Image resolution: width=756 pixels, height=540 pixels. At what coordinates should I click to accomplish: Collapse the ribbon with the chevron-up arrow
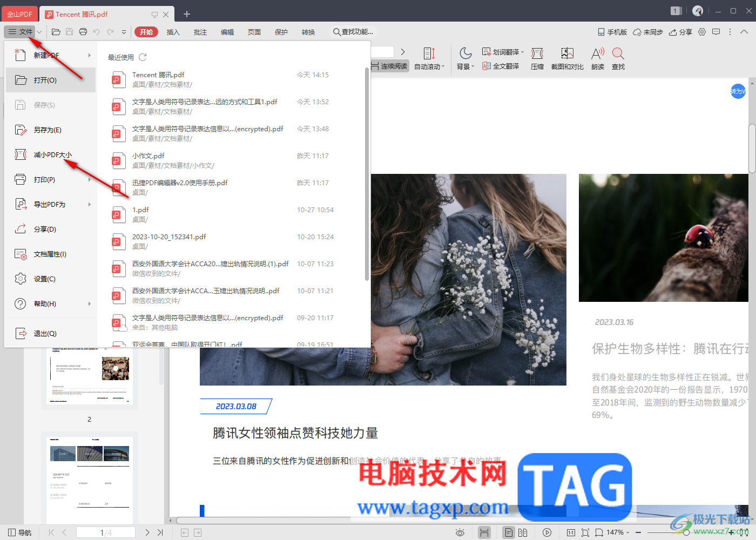pyautogui.click(x=744, y=32)
